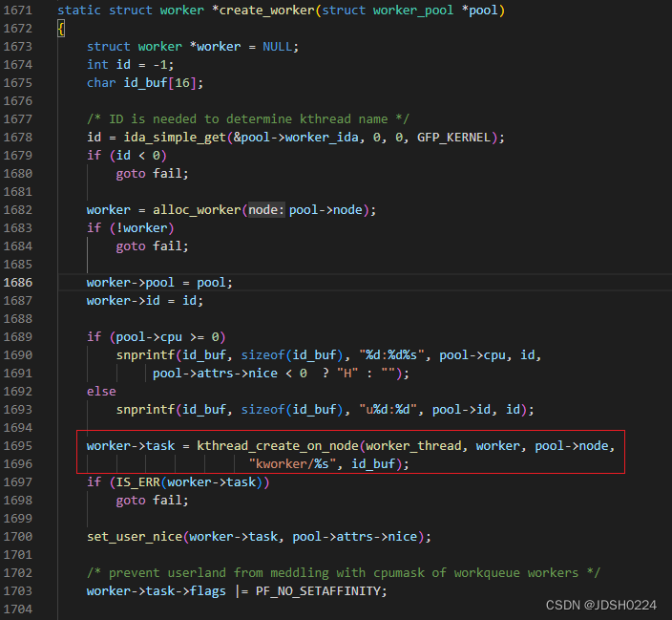
Task: Click the "kworker/%s" string literal
Action: 292,464
